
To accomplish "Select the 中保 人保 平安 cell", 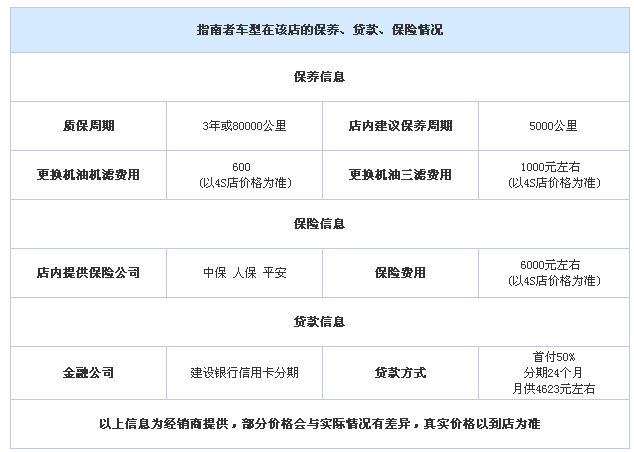I will point(244,272).
